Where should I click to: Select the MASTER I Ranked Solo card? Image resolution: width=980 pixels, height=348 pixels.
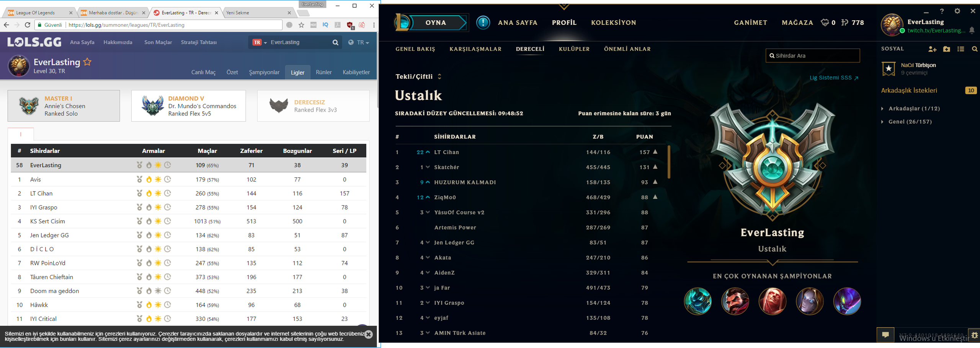64,106
